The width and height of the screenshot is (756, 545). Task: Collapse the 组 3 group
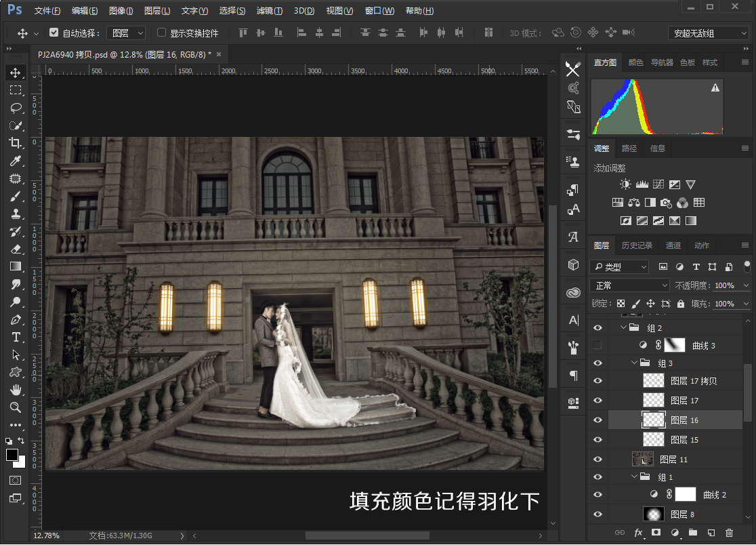(x=634, y=363)
